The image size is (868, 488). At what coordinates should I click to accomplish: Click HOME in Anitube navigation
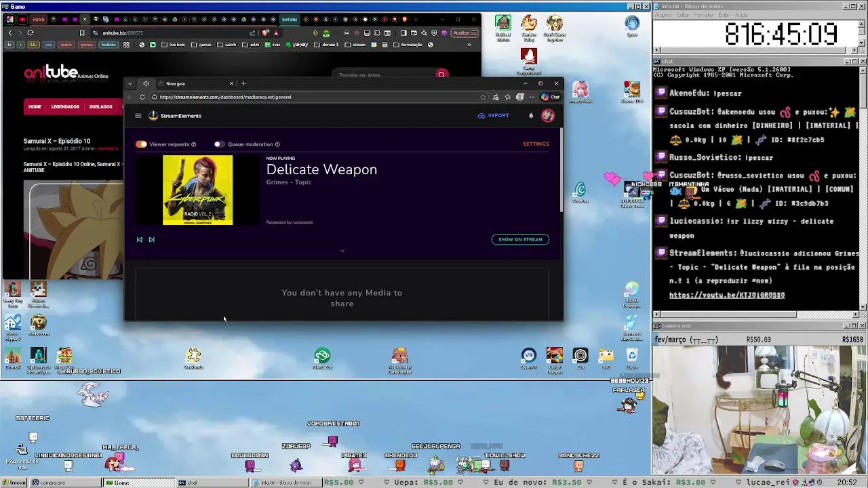click(35, 106)
